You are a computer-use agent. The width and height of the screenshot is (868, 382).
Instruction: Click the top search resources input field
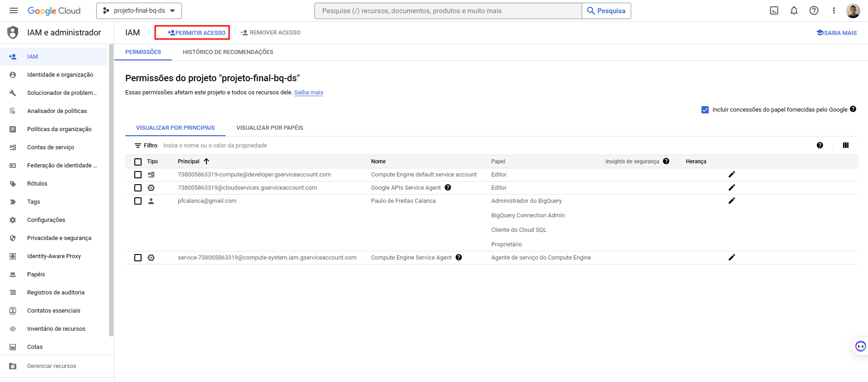tap(448, 11)
